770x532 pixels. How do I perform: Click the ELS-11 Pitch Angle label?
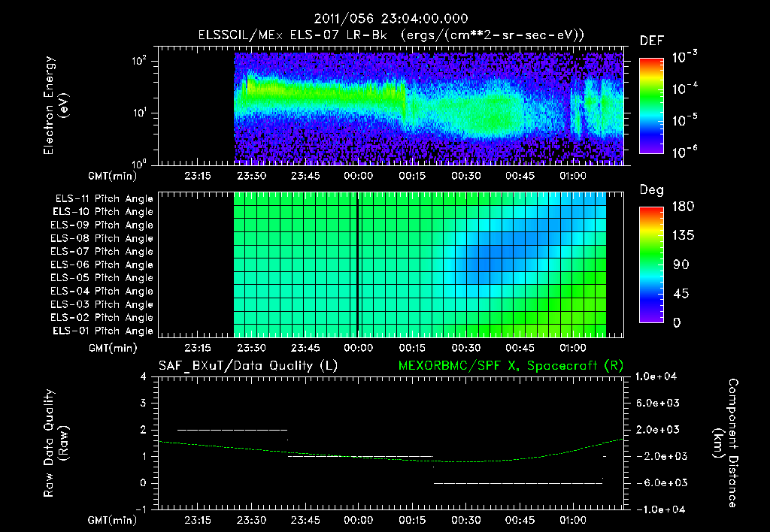[x=104, y=199]
